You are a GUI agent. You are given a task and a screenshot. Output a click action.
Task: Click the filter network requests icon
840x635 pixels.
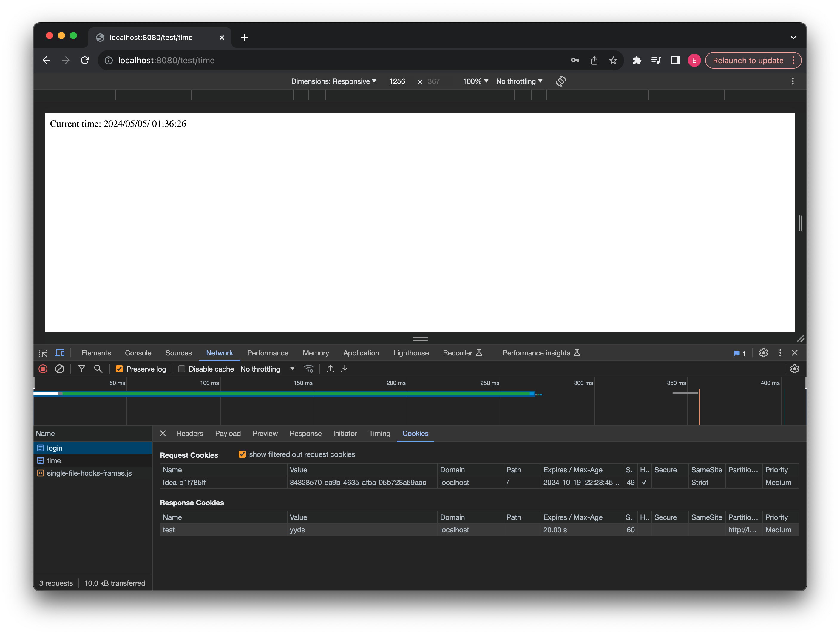[x=80, y=369]
